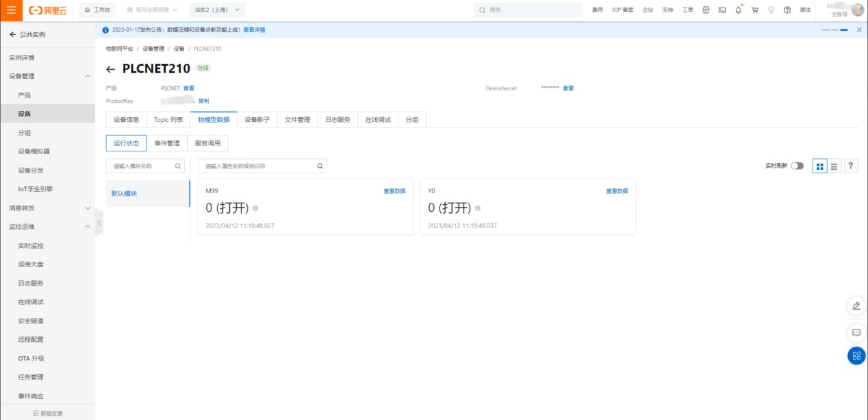
Task: Open the hamburger menu next to Aliyun logo
Action: coord(11,10)
